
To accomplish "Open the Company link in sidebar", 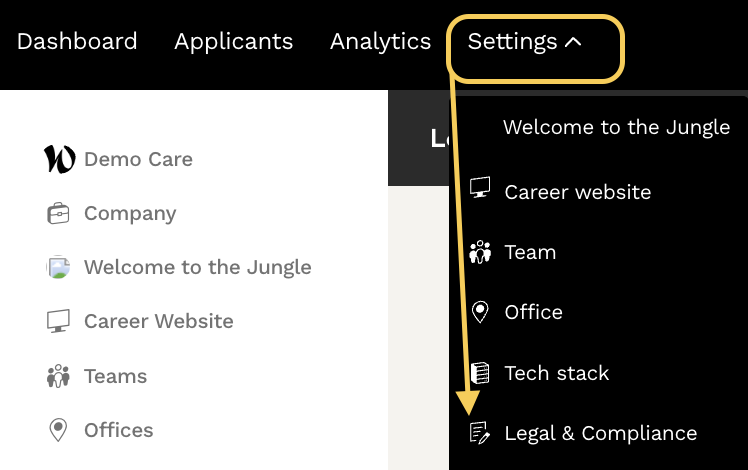I will coord(130,213).
